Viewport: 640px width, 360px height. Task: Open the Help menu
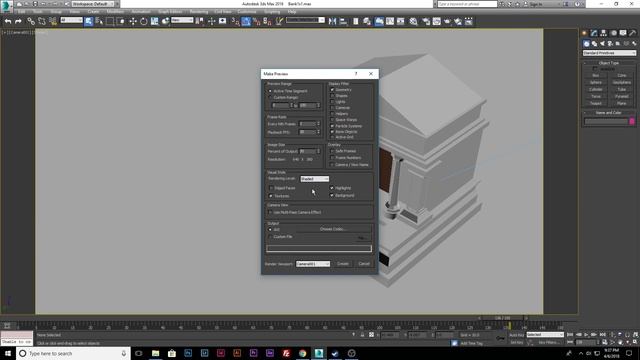291,12
